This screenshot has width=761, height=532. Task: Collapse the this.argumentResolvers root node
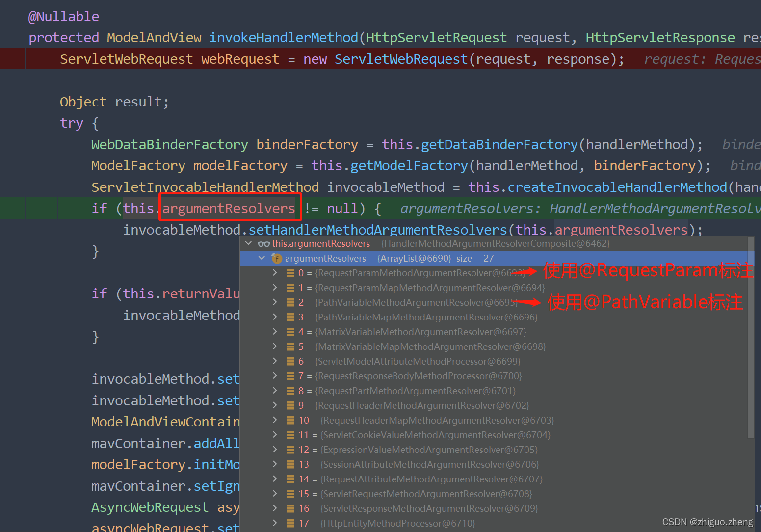[x=249, y=243]
